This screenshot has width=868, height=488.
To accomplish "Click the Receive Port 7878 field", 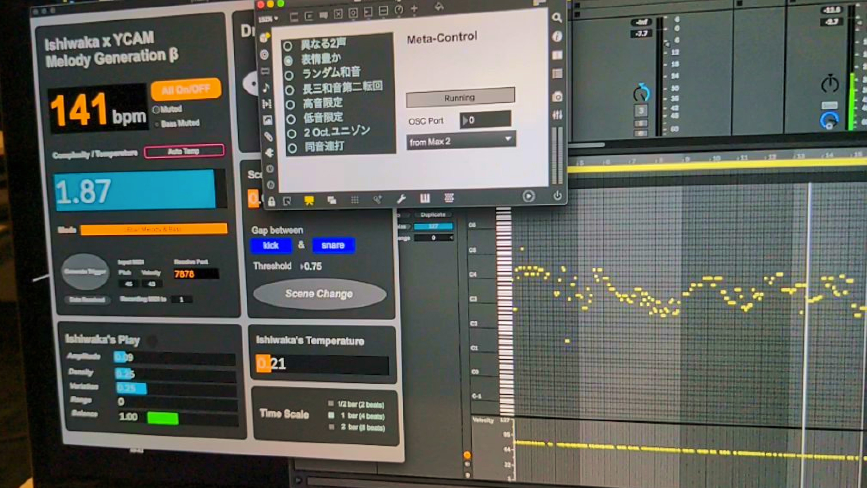I will (196, 274).
